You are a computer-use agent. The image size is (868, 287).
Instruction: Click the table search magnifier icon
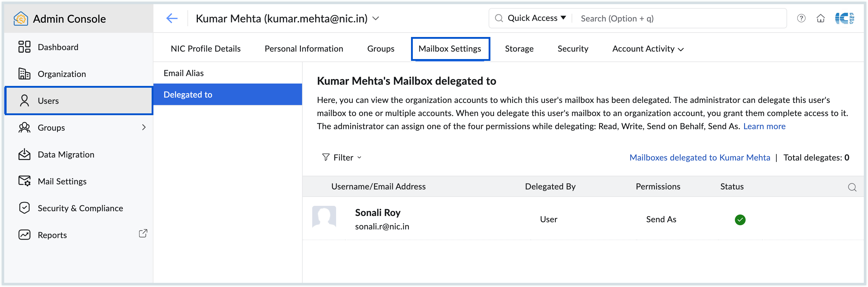click(x=852, y=187)
